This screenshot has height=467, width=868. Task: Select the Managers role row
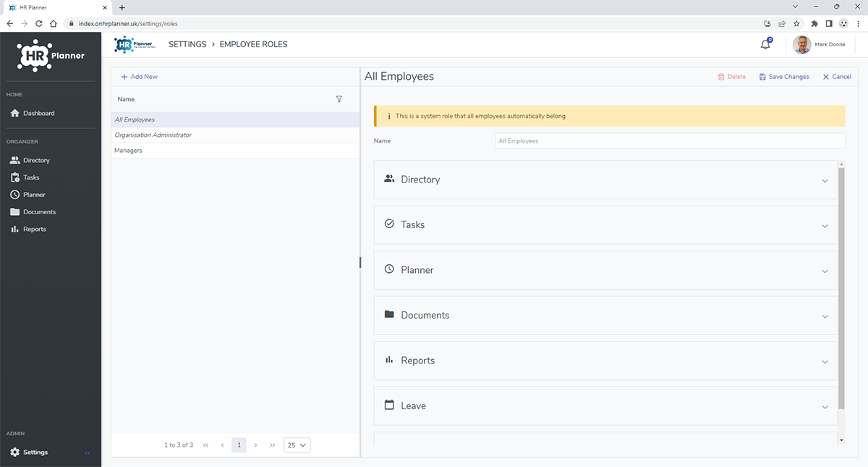(x=235, y=151)
